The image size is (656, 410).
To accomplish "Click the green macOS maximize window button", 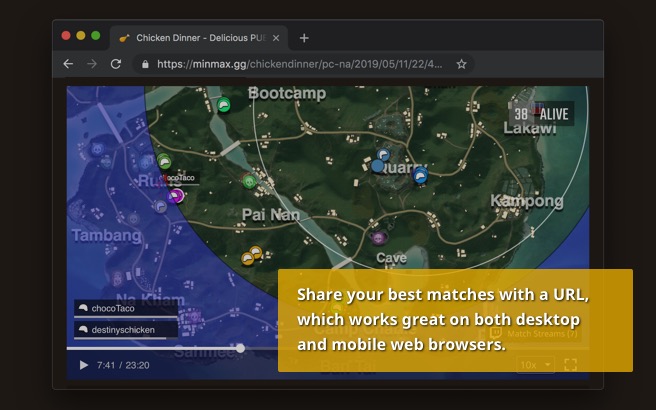I will point(95,36).
